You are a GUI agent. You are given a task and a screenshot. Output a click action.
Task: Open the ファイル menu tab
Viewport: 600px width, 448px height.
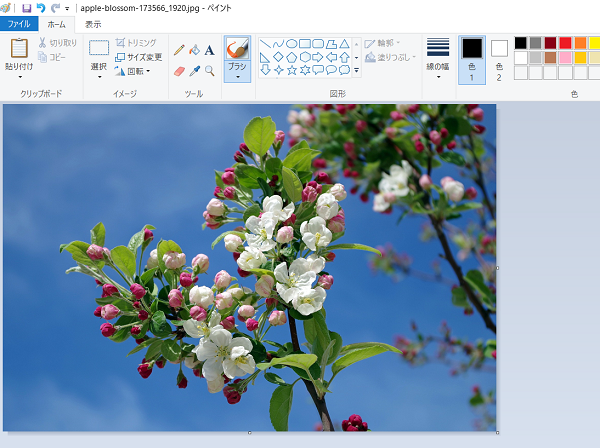coord(19,24)
